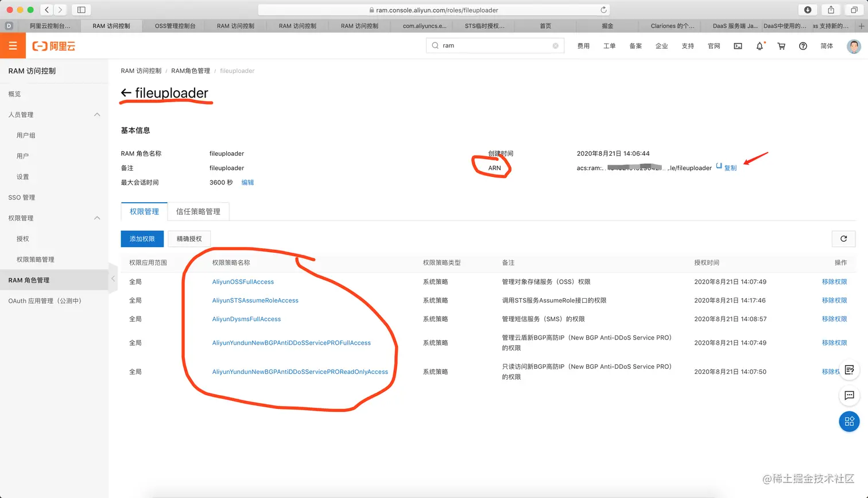Select 概览 in the sidebar
The width and height of the screenshot is (868, 498).
coord(14,94)
